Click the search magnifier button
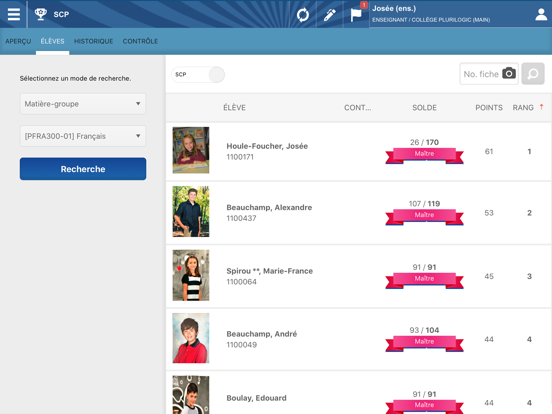The width and height of the screenshot is (552, 414). point(533,74)
